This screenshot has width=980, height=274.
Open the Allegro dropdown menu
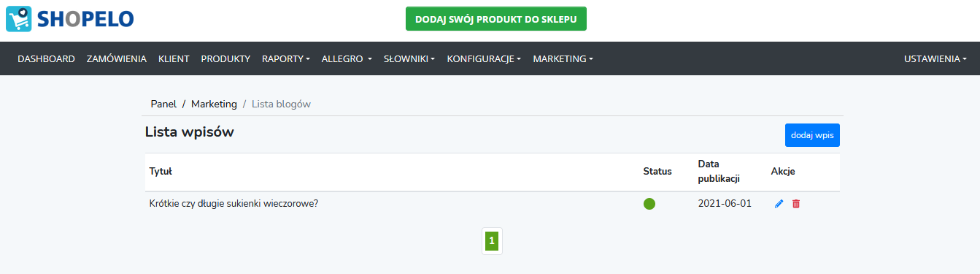tap(347, 58)
